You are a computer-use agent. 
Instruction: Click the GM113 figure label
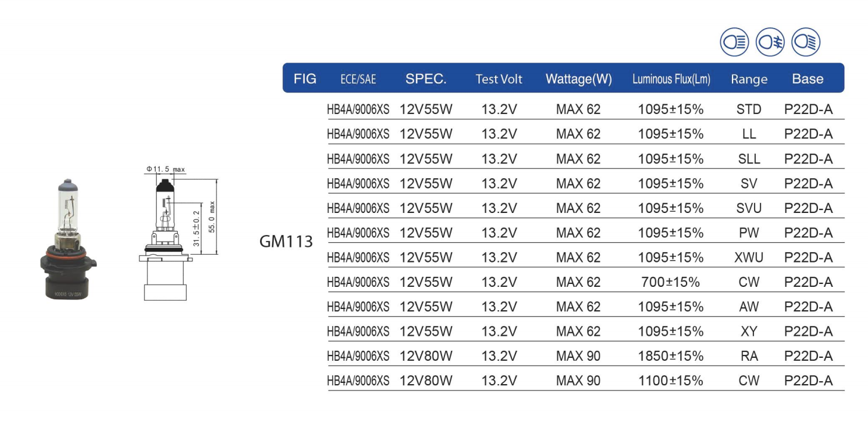click(x=286, y=242)
